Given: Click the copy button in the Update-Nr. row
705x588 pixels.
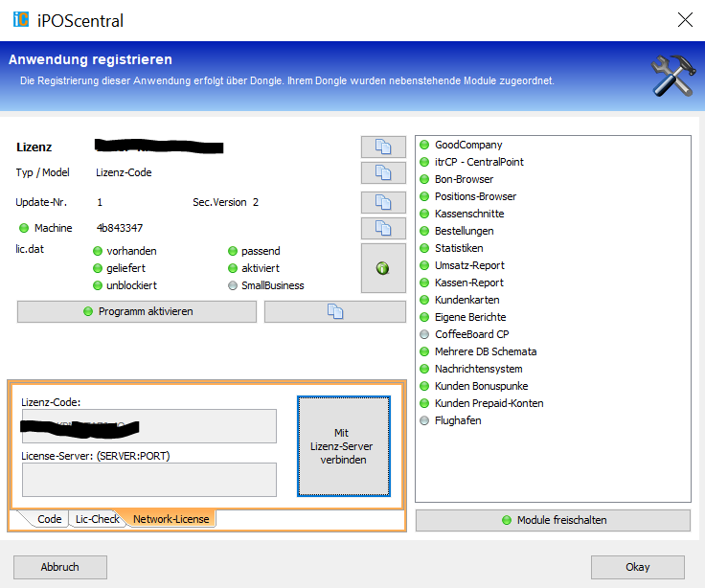Looking at the screenshot, I should pyautogui.click(x=383, y=202).
